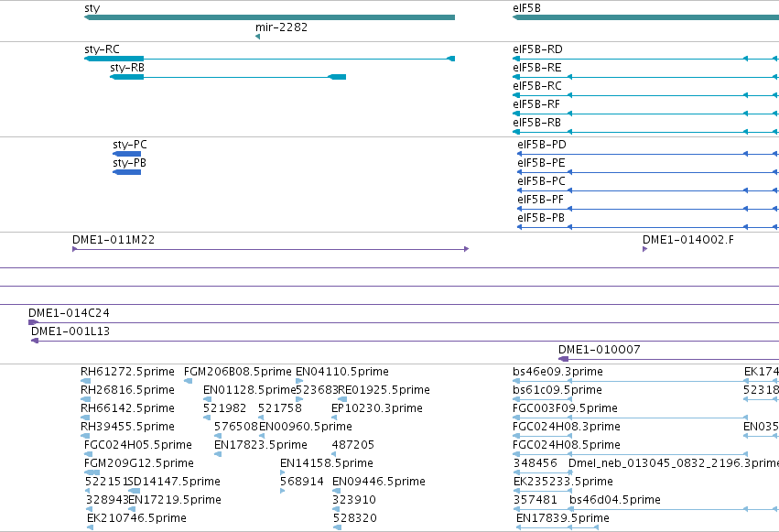The height and width of the screenshot is (532, 779).
Task: Click the EP10230.3prime EST
Action: pyautogui.click(x=334, y=418)
